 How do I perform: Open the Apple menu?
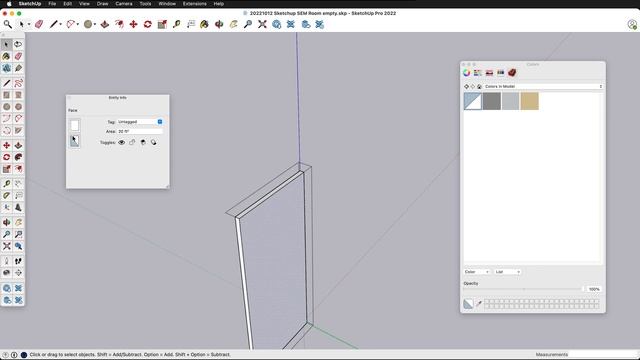pyautogui.click(x=9, y=4)
